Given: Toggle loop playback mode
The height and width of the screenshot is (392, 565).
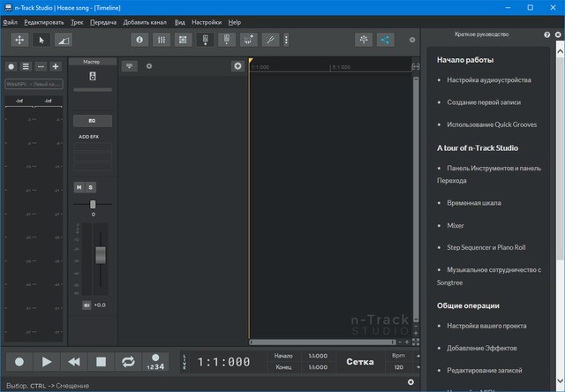Looking at the screenshot, I should click(128, 362).
